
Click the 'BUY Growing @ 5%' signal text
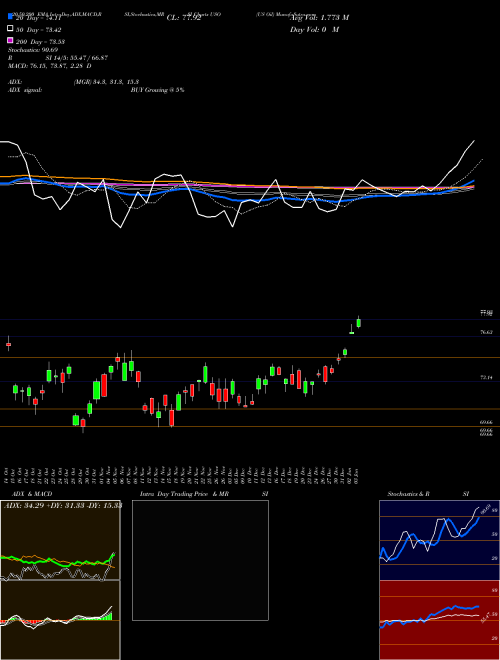(157, 90)
